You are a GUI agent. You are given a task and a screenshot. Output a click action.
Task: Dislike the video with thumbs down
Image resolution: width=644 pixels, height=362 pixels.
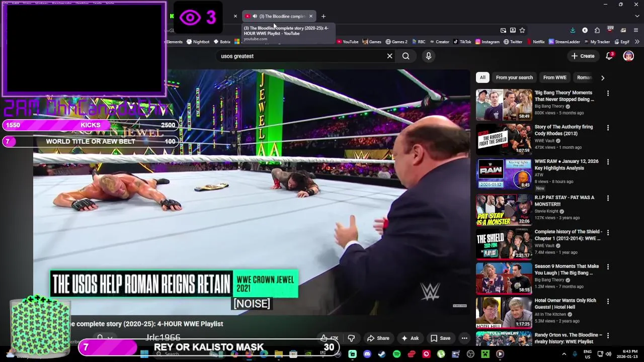pos(351,338)
